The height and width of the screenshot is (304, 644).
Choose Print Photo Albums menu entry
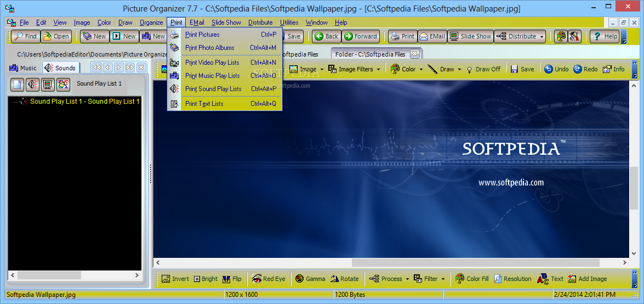(x=225, y=48)
